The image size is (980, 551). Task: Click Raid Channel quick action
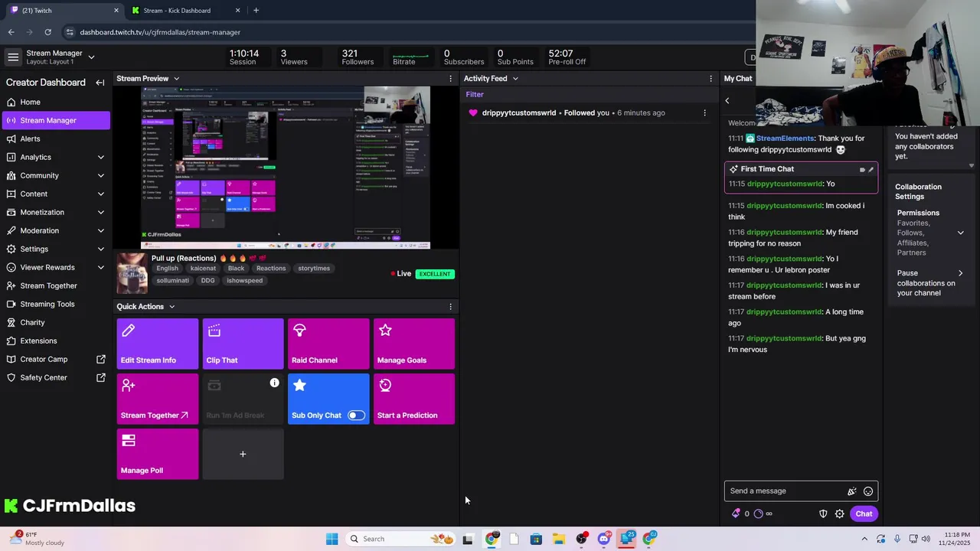328,344
